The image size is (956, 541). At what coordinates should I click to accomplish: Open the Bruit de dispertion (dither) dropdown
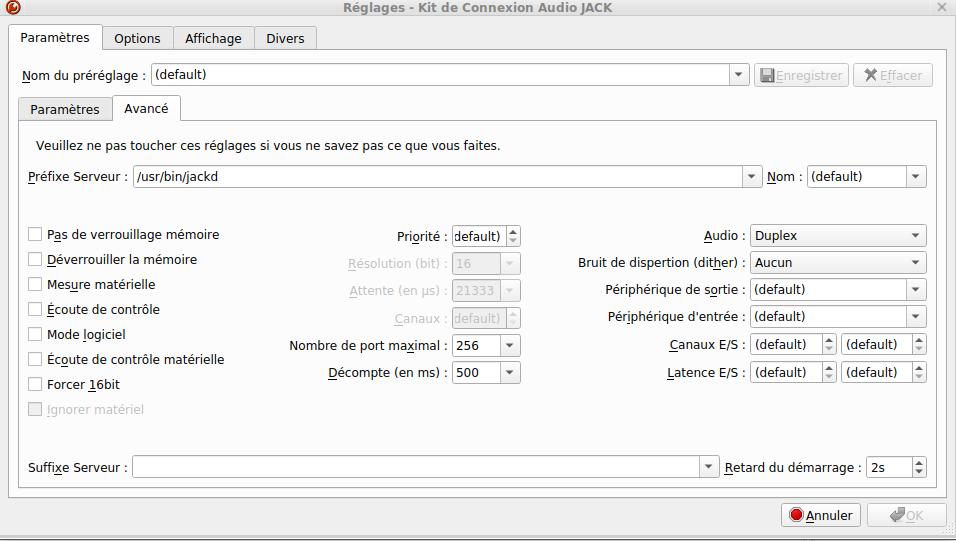click(838, 263)
